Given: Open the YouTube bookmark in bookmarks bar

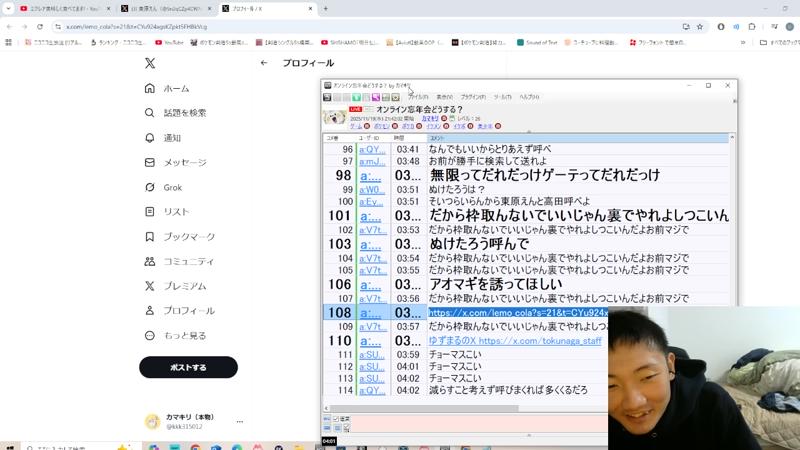Looking at the screenshot, I should 169,43.
